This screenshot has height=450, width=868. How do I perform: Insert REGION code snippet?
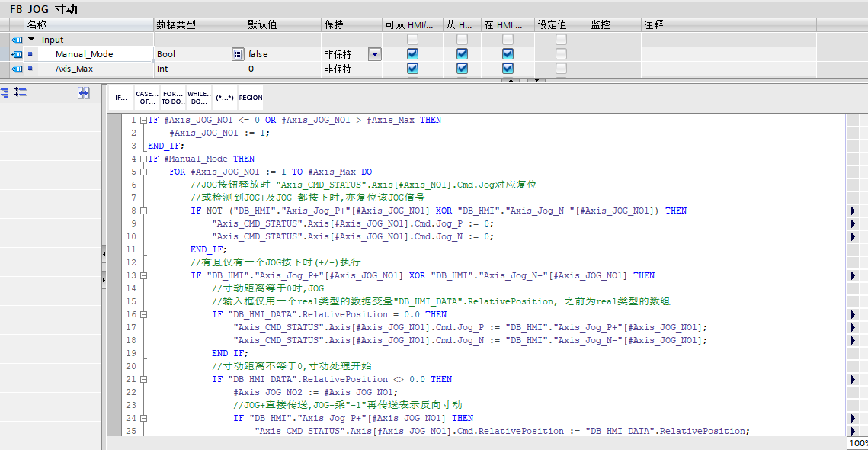tap(250, 98)
